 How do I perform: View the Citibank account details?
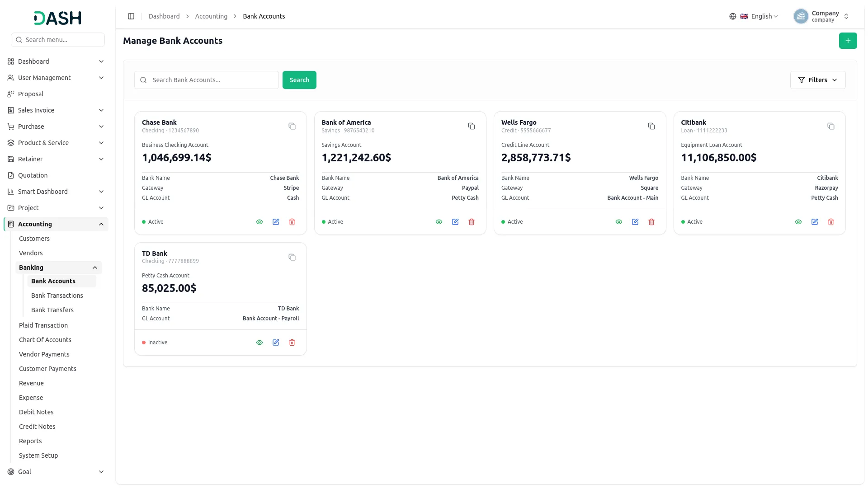[x=798, y=222]
